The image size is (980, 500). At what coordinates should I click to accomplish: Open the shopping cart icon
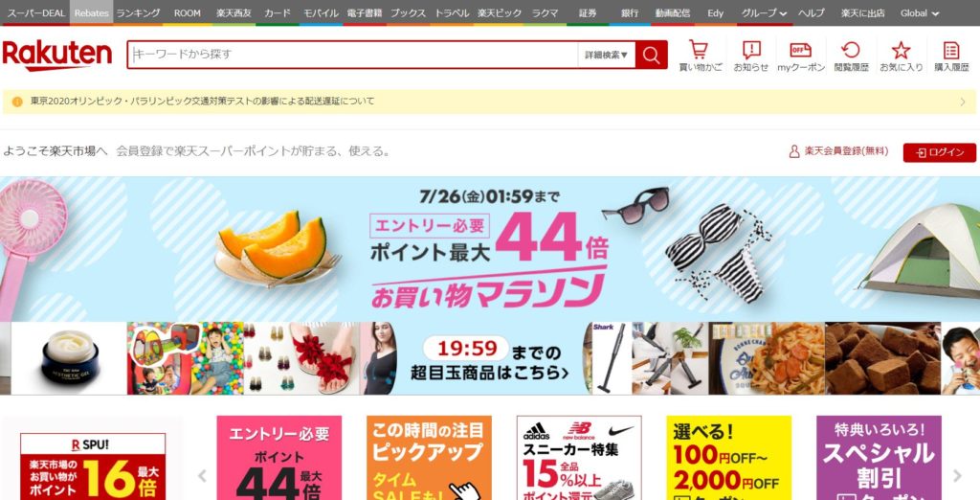(x=700, y=55)
